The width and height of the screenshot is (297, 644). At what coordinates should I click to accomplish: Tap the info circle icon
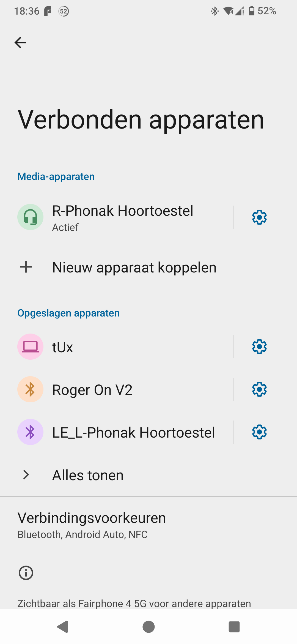26,573
